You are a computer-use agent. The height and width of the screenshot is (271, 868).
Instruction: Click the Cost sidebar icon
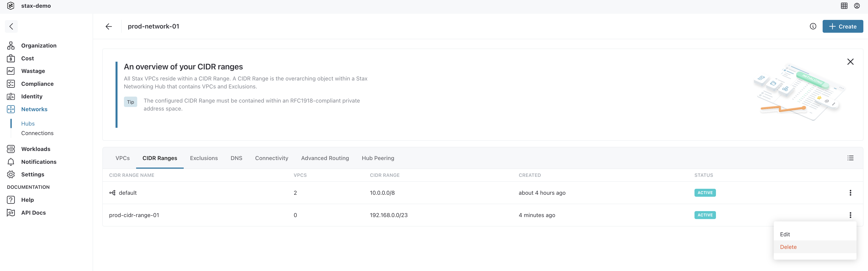tap(11, 58)
